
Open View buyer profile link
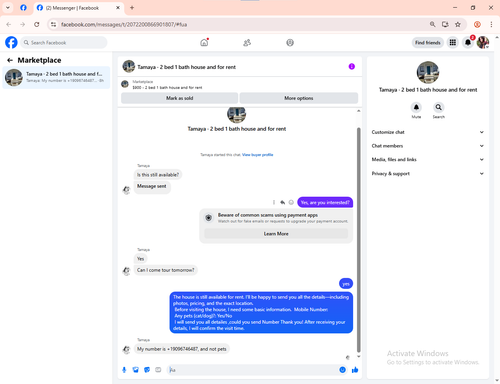click(258, 155)
